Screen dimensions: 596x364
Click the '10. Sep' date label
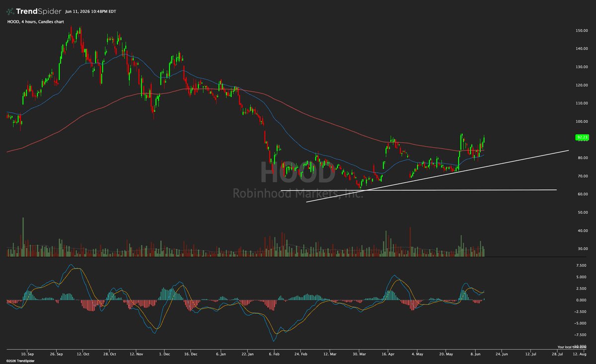point(27,355)
